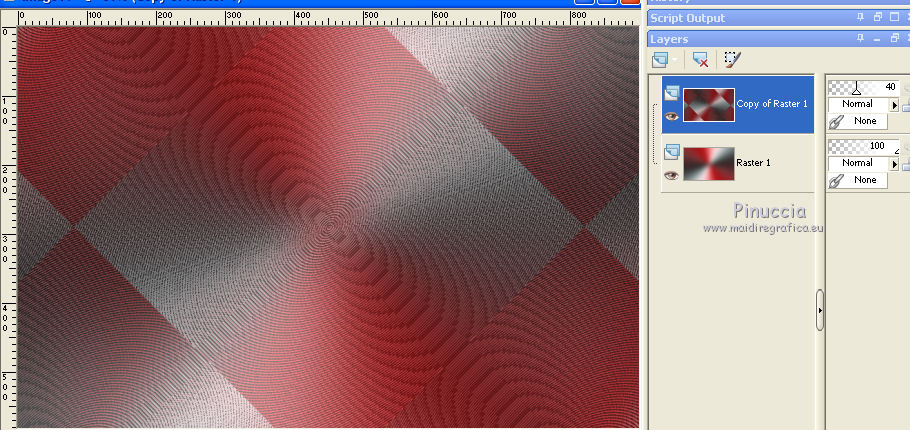Image resolution: width=910 pixels, height=430 pixels.
Task: Hide the Raster 1 layer
Action: coord(672,175)
